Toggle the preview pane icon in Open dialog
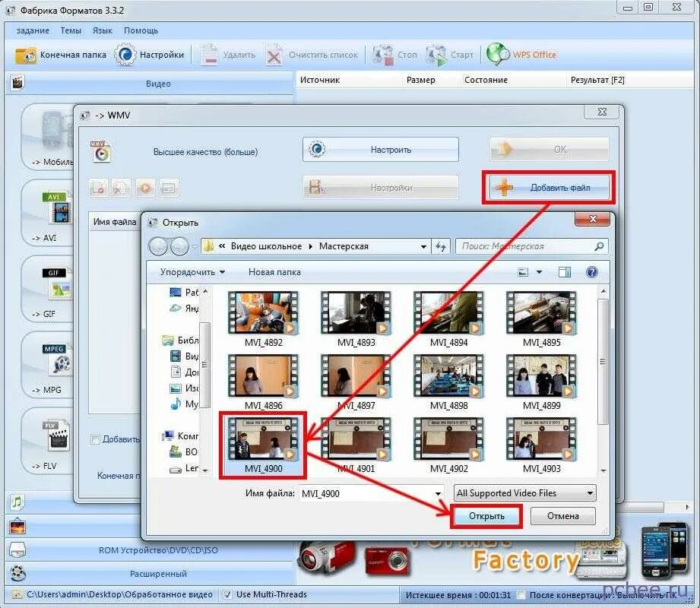The image size is (700, 608). click(564, 272)
